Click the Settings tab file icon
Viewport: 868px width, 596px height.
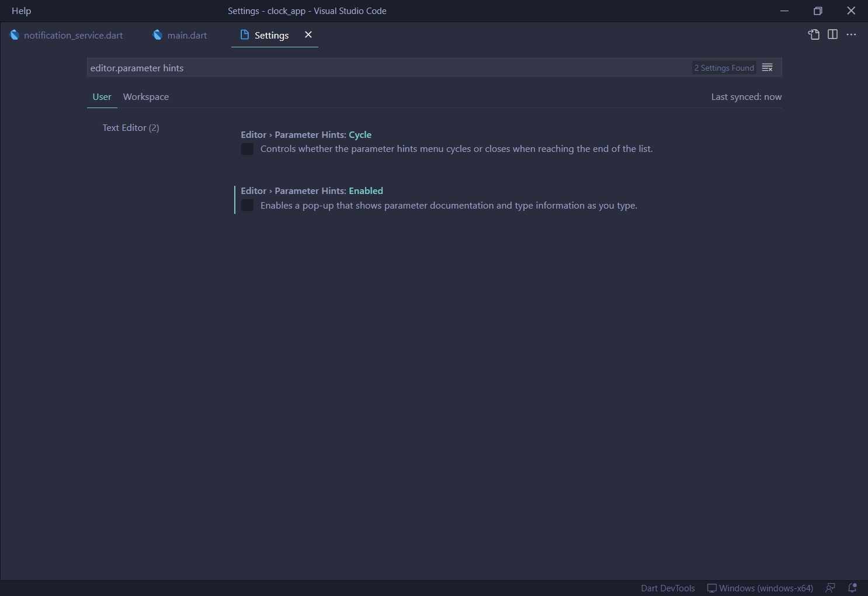245,35
